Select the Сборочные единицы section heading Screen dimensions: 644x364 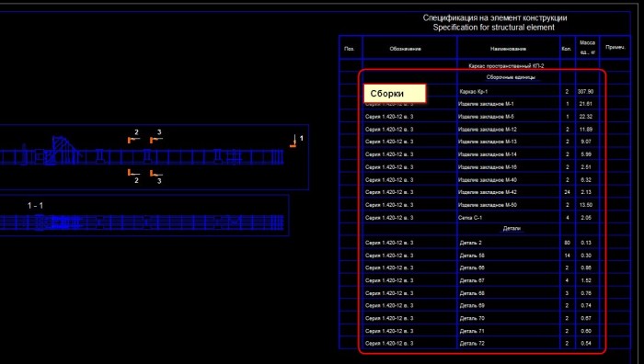point(511,77)
